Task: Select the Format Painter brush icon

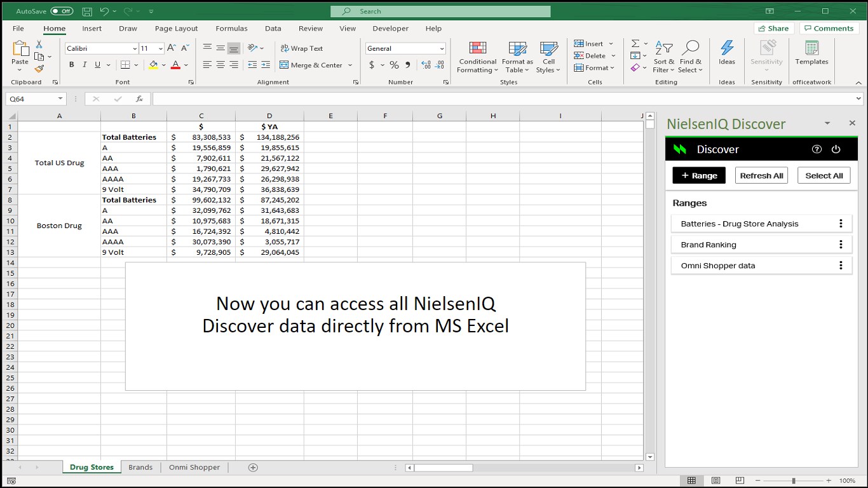Action: tap(39, 69)
